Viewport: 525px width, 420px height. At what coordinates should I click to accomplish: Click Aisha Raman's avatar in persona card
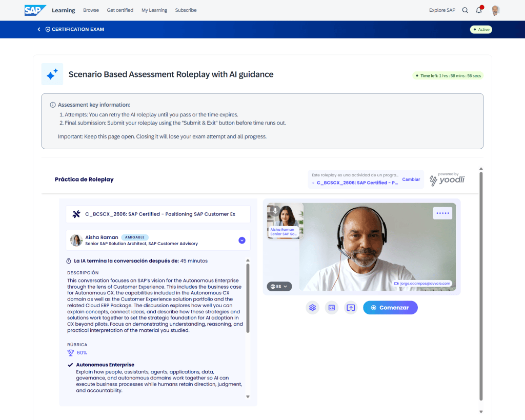(x=76, y=240)
